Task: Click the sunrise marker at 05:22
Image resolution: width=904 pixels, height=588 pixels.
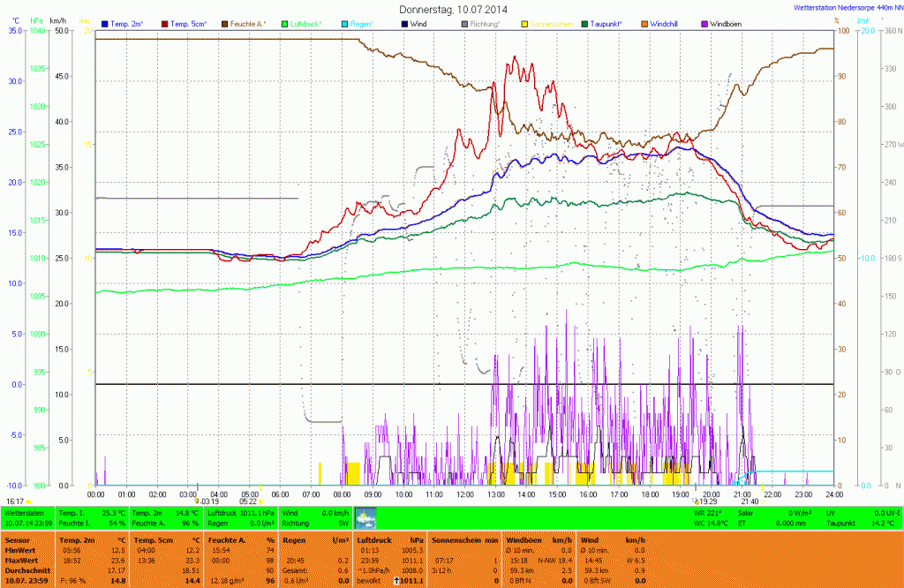Action: tap(248, 501)
